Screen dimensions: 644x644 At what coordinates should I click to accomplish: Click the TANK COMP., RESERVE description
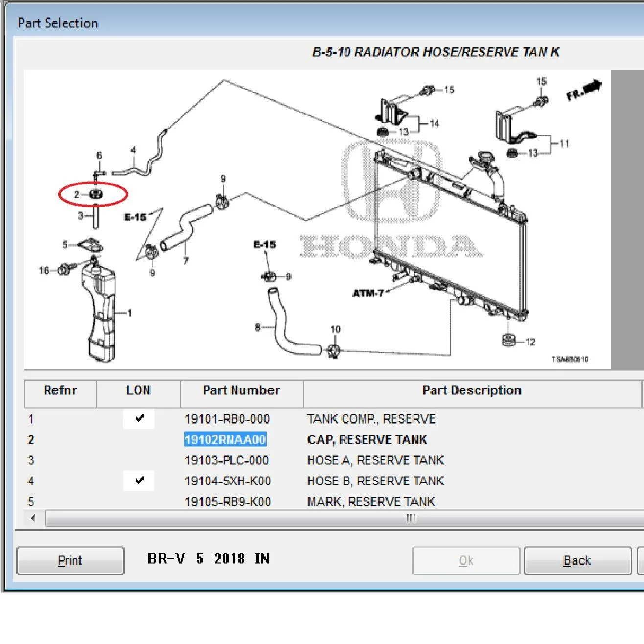[371, 419]
